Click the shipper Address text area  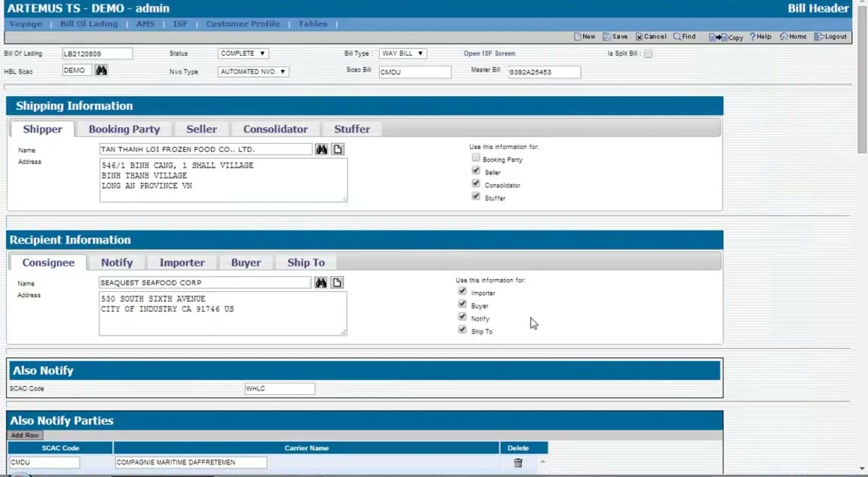(224, 180)
